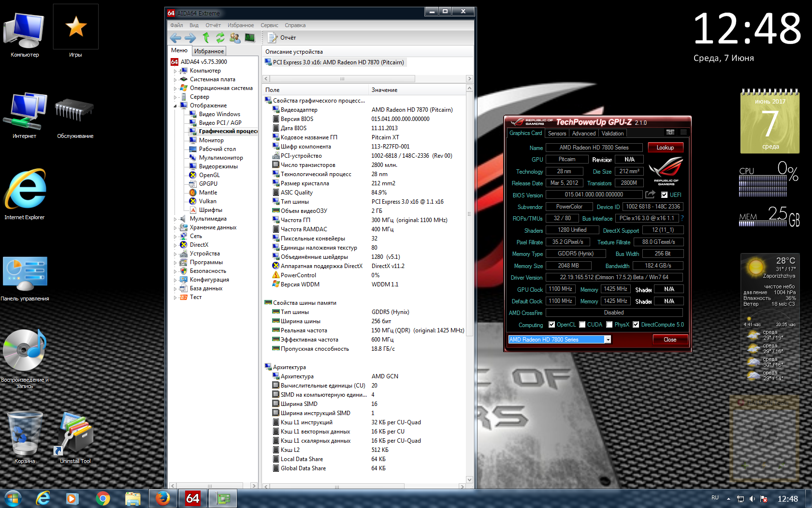Open Панель управления desktop icon
The width and height of the screenshot is (812, 508).
[25, 279]
